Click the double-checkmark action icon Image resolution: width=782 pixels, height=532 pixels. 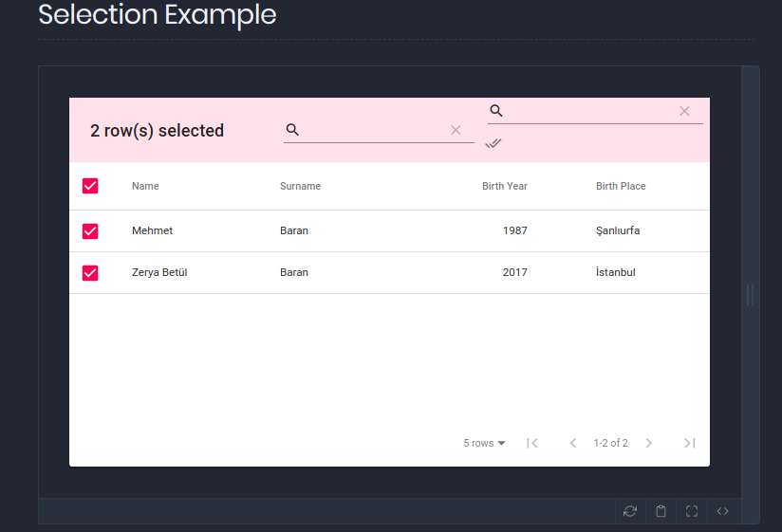pyautogui.click(x=493, y=143)
